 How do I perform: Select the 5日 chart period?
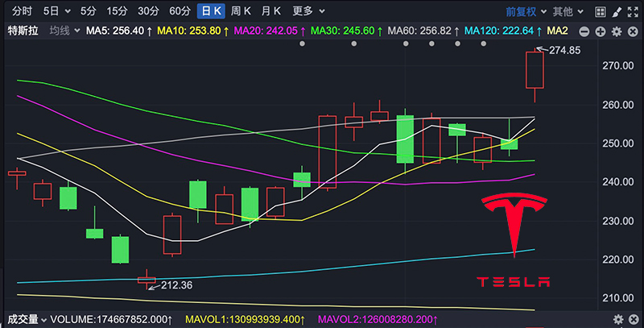52,11
